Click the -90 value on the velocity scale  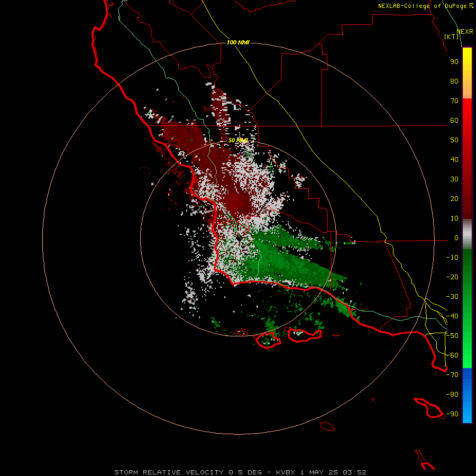(x=452, y=414)
